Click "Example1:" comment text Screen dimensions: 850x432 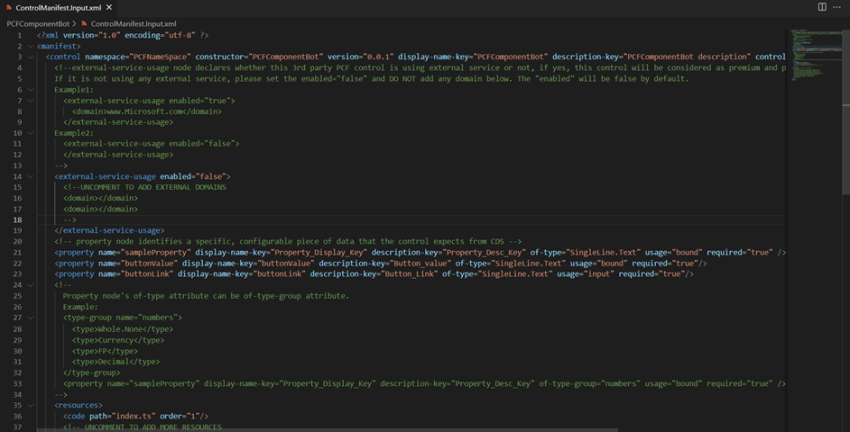click(74, 89)
